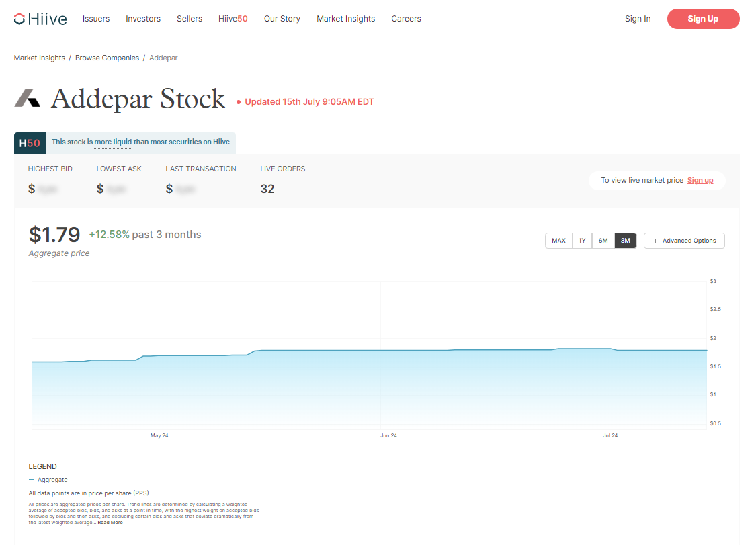Click the Jul 24 axis label
Image resolution: width=756 pixels, height=545 pixels.
pyautogui.click(x=610, y=435)
